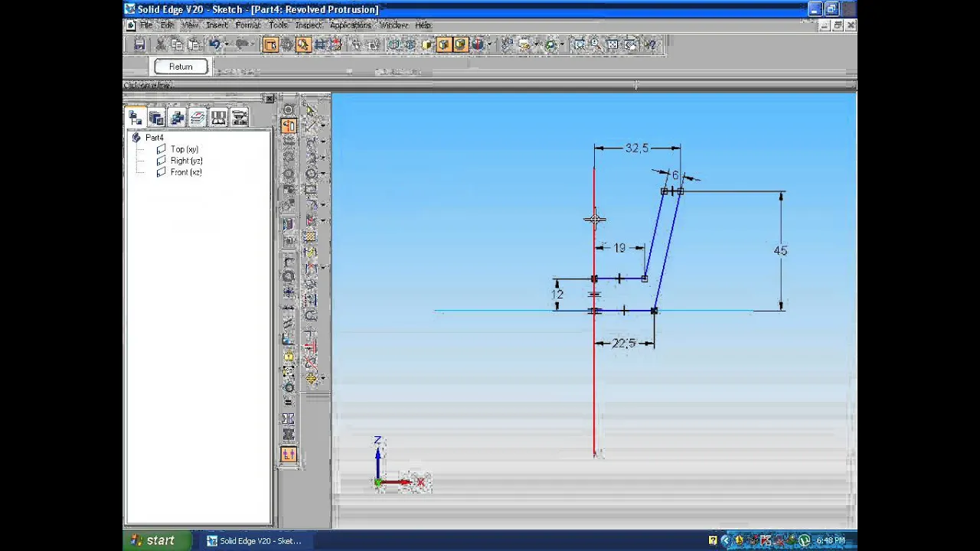The image size is (980, 551).
Task: Switch to Family of Parts tab in EdgeBar
Action: click(x=177, y=117)
